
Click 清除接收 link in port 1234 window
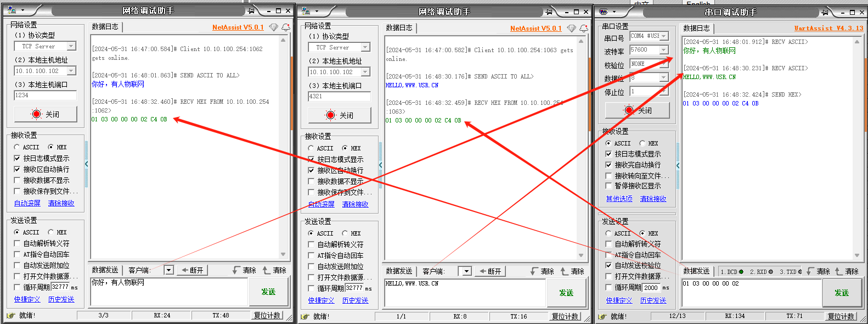click(61, 203)
